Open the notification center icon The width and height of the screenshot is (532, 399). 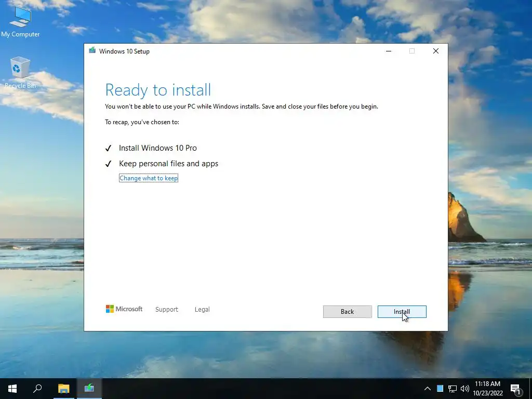point(516,389)
